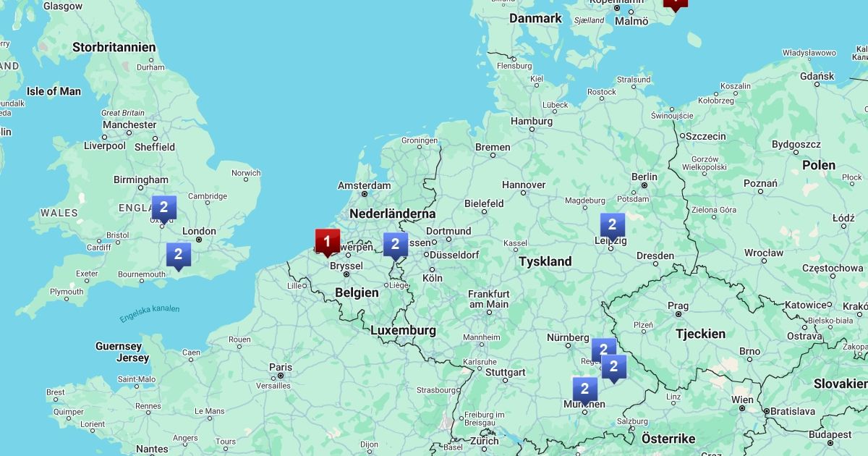The image size is (868, 456).
Task: Click the Berlin city label
Action: 644,177
